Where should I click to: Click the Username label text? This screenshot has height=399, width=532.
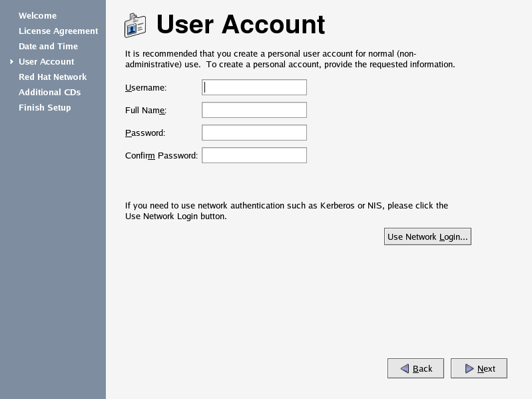coord(146,87)
